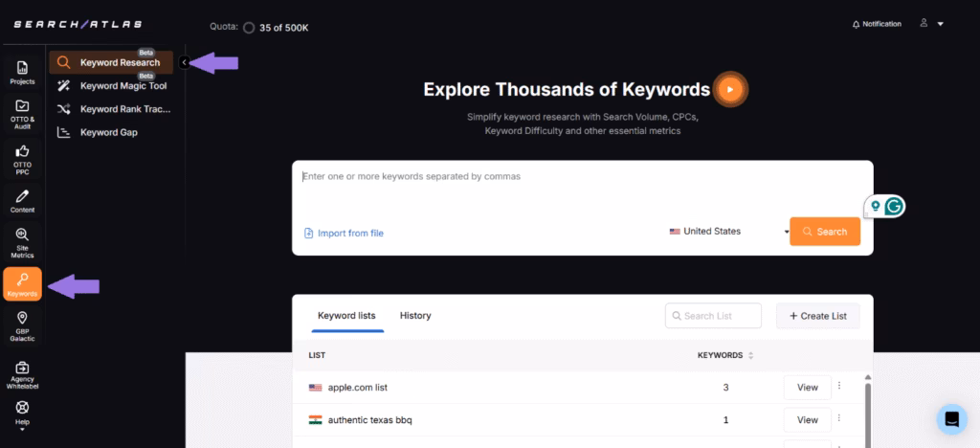Screen dimensions: 980x448
Task: Open OTTO PPC section
Action: [x=23, y=159]
